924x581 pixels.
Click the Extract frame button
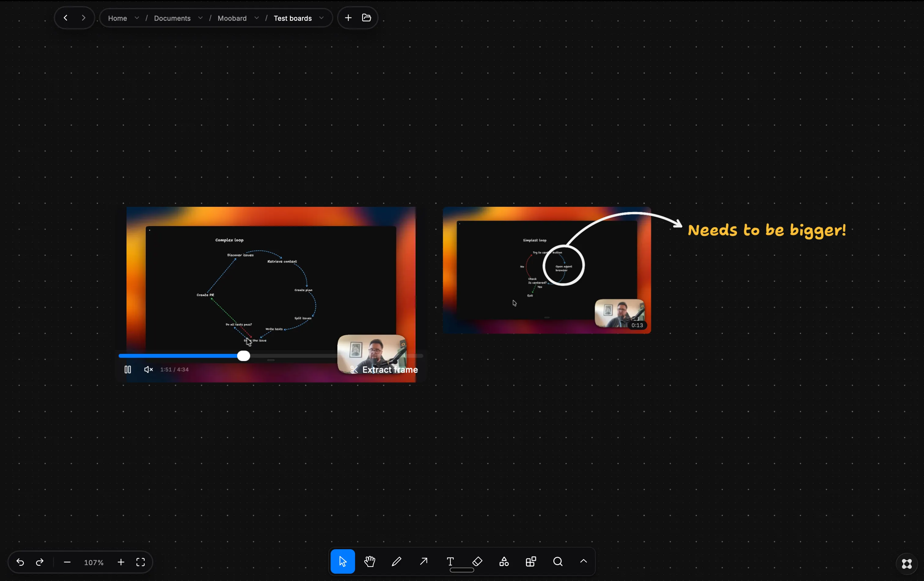tap(384, 370)
